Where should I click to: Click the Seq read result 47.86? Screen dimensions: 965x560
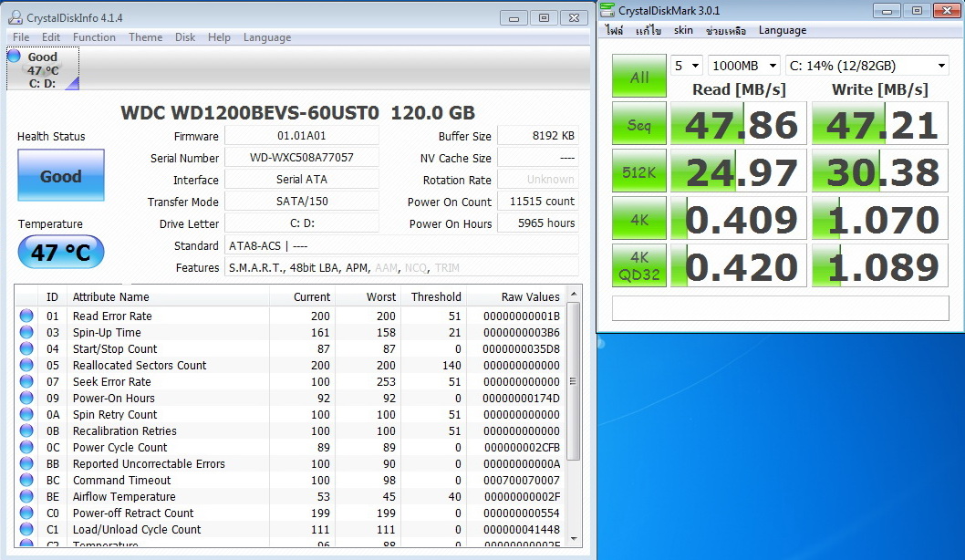[x=739, y=124]
